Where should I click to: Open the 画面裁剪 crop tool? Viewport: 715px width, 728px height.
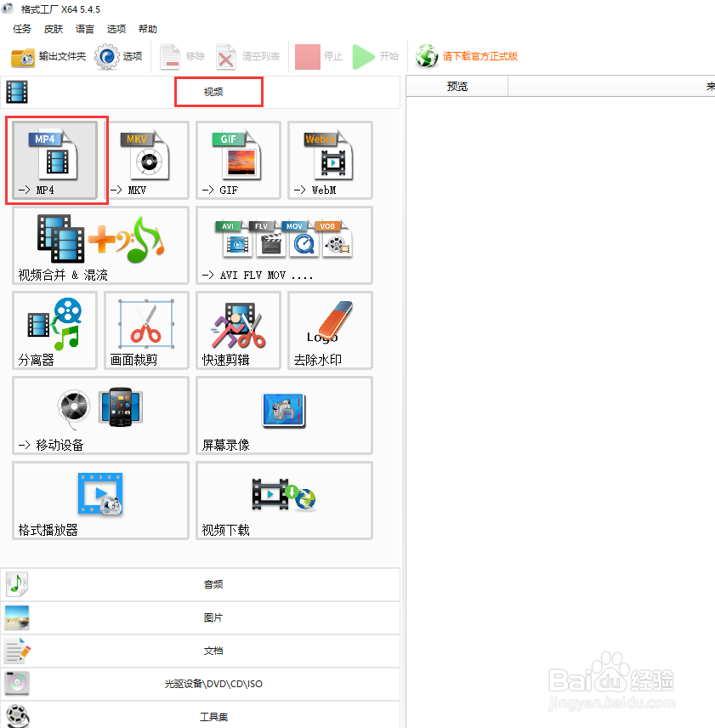(x=146, y=330)
